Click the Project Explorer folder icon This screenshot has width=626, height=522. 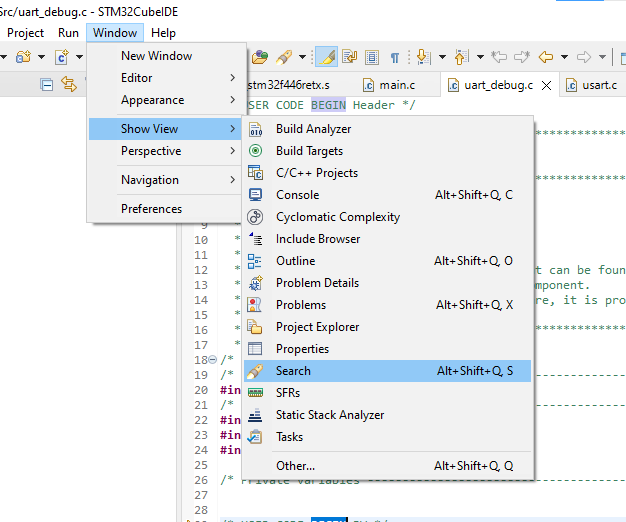[x=255, y=327]
